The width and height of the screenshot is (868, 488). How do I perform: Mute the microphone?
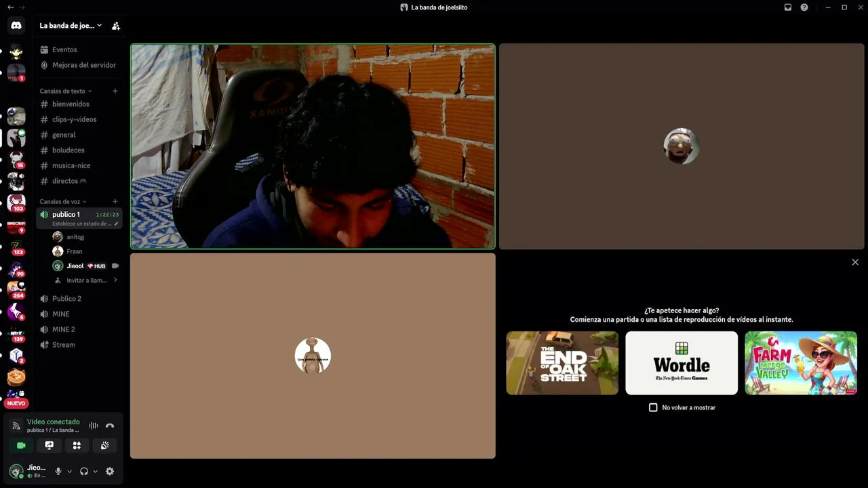click(58, 471)
